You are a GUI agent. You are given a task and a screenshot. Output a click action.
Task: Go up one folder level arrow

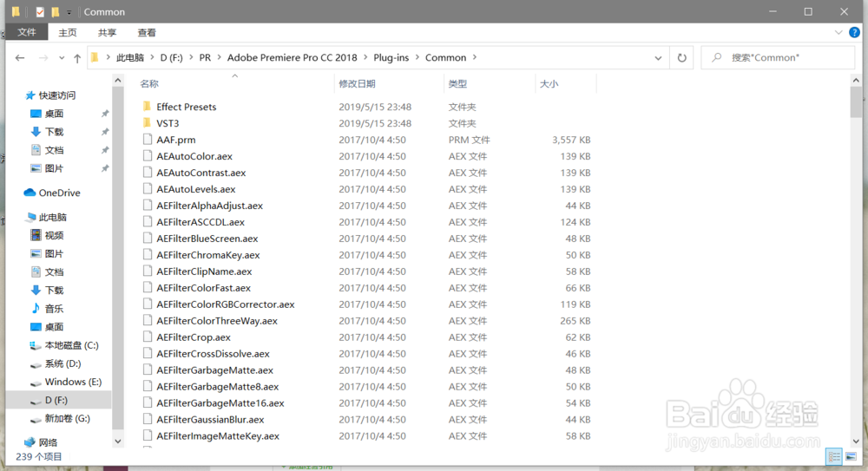(77, 57)
